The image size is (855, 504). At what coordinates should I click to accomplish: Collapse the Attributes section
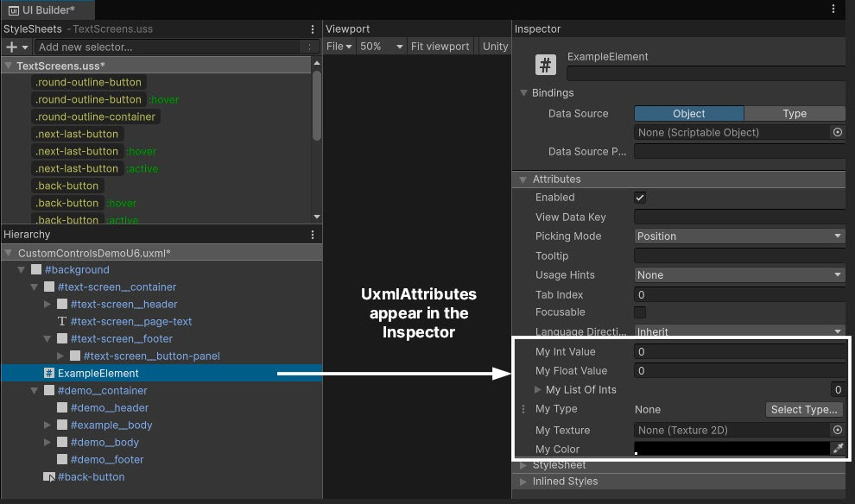(x=523, y=180)
